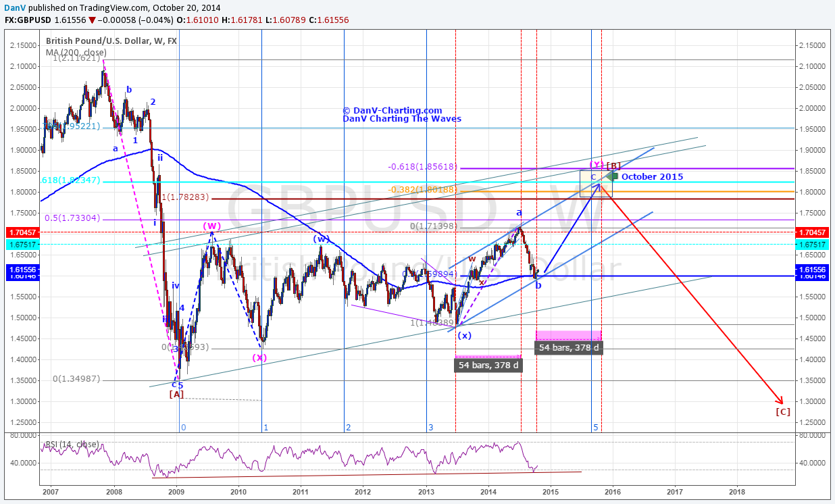This screenshot has width=835, height=504.
Task: Select the red '[C]' wave label
Action: tap(783, 411)
